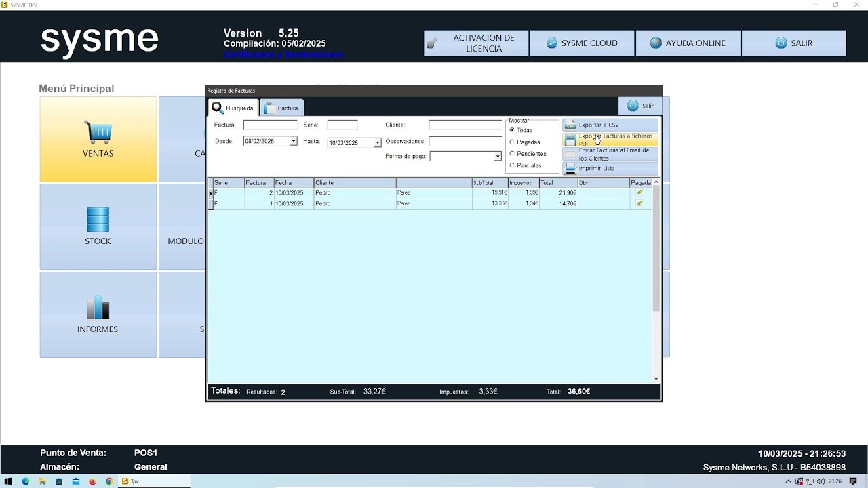Launch Microsoft Edge from the taskbar
The height and width of the screenshot is (488, 868).
pos(26,481)
